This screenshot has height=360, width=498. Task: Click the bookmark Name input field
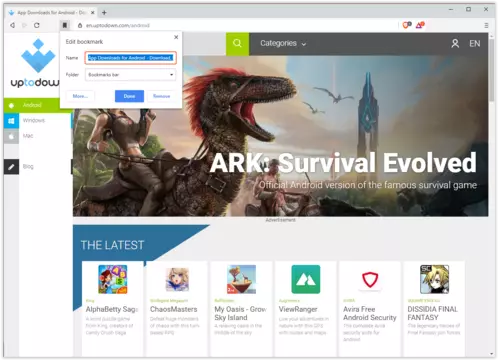click(x=130, y=58)
